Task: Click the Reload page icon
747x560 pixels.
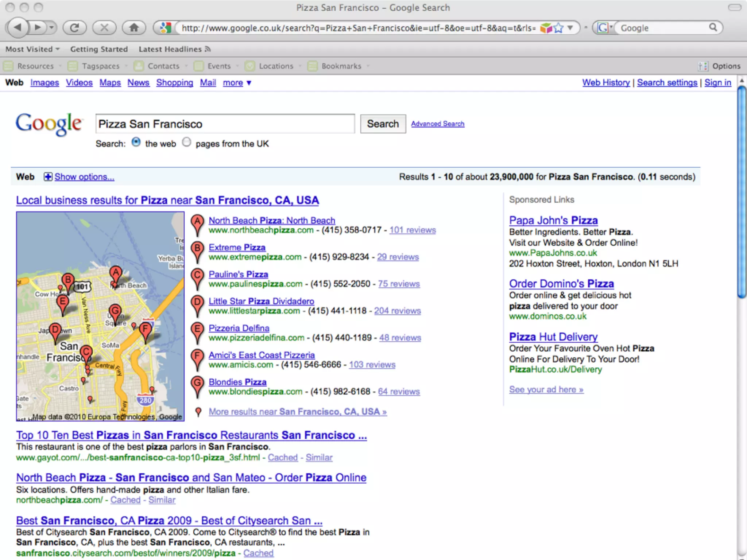Action: [x=74, y=28]
